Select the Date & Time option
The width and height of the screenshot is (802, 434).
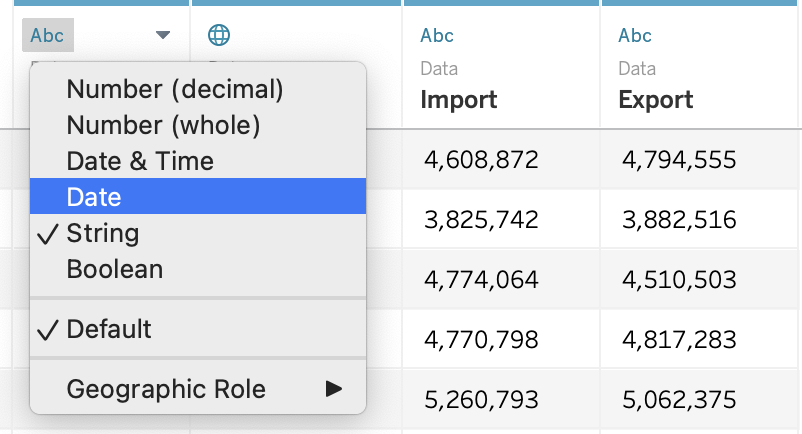[140, 161]
